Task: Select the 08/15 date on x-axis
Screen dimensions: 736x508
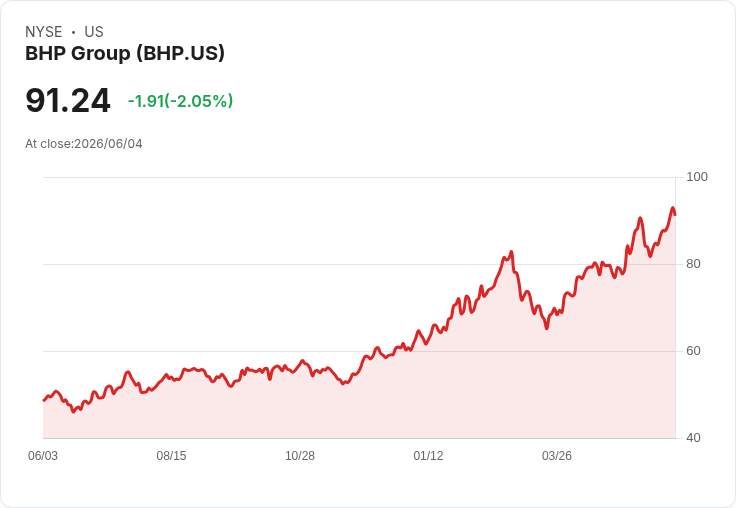Action: pyautogui.click(x=171, y=455)
